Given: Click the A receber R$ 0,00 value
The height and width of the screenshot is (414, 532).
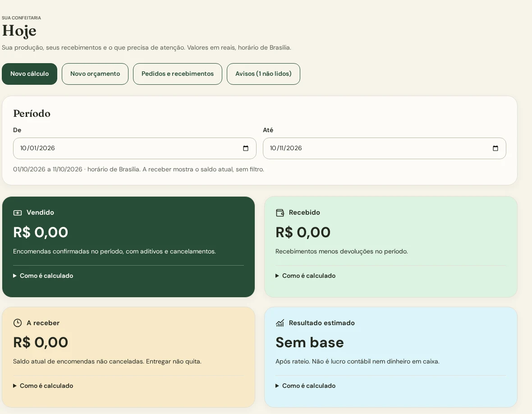Looking at the screenshot, I should (x=41, y=342).
